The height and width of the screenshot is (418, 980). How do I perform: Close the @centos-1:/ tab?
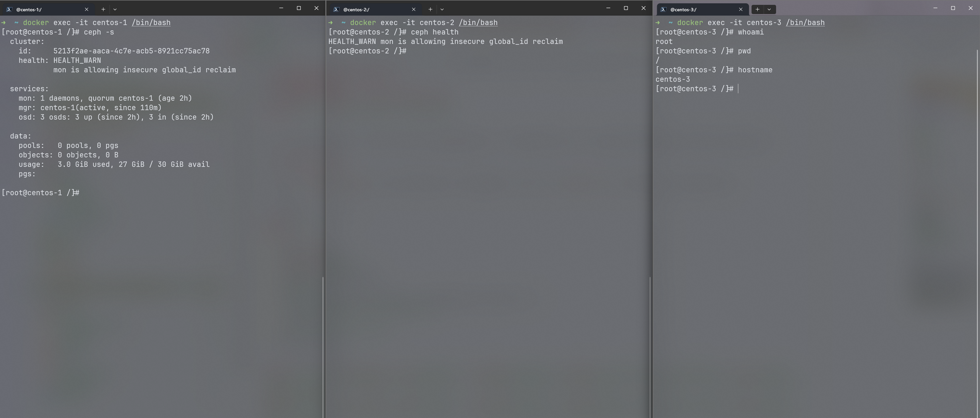pyautogui.click(x=86, y=9)
